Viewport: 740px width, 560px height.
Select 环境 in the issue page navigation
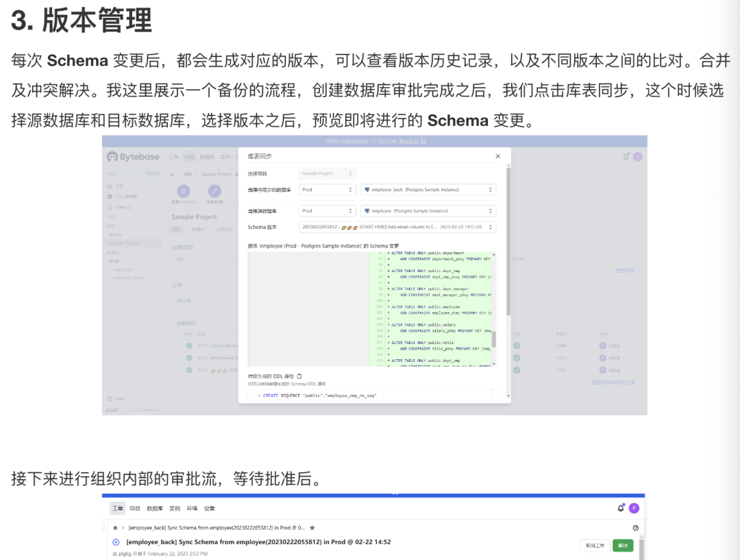[192, 509]
